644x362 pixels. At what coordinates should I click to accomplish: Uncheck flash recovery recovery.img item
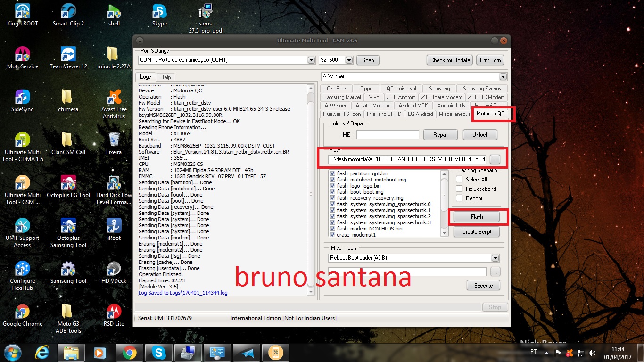click(x=333, y=198)
